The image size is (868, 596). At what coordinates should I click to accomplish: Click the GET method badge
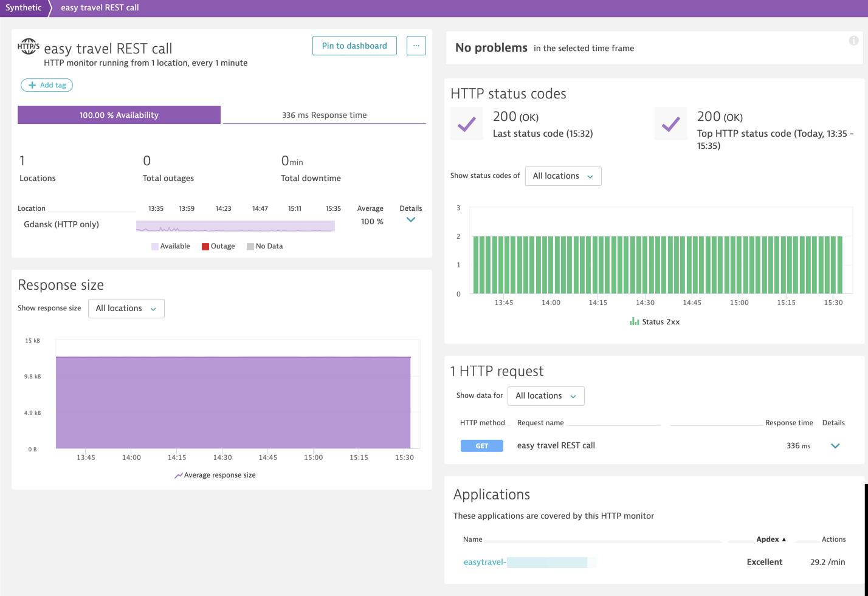tap(482, 446)
